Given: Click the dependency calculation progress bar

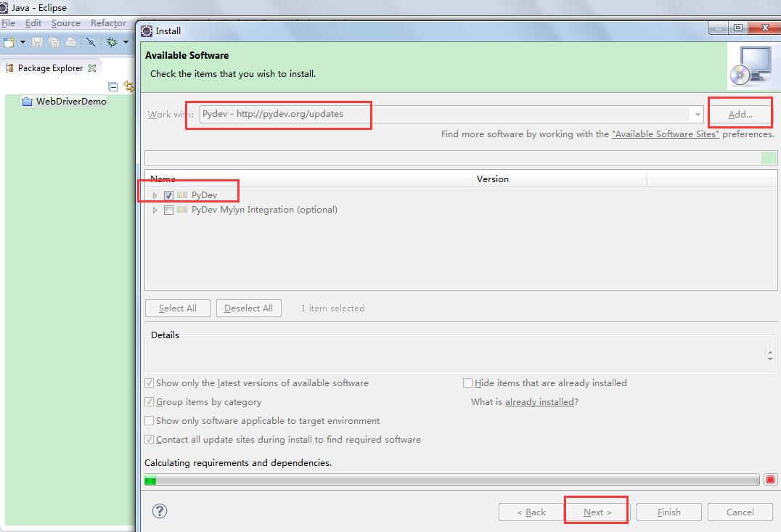Looking at the screenshot, I should point(451,479).
